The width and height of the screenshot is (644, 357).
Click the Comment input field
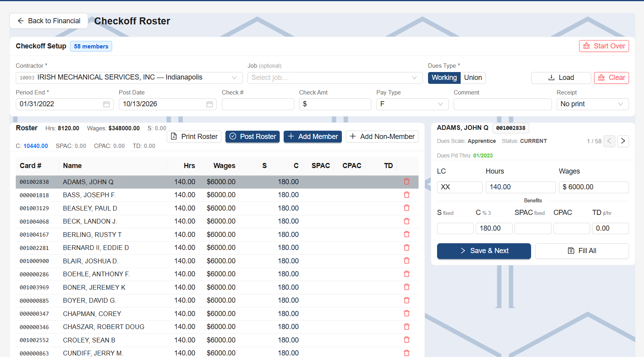click(x=502, y=104)
